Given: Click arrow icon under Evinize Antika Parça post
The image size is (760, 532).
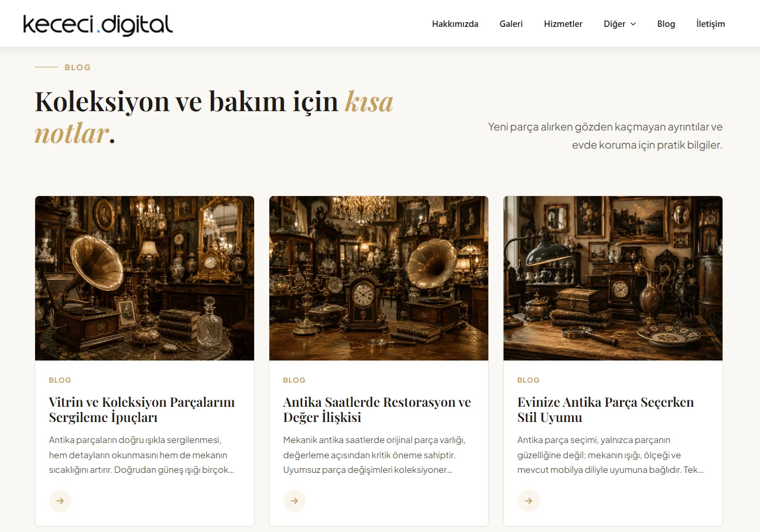Looking at the screenshot, I should coord(529,501).
